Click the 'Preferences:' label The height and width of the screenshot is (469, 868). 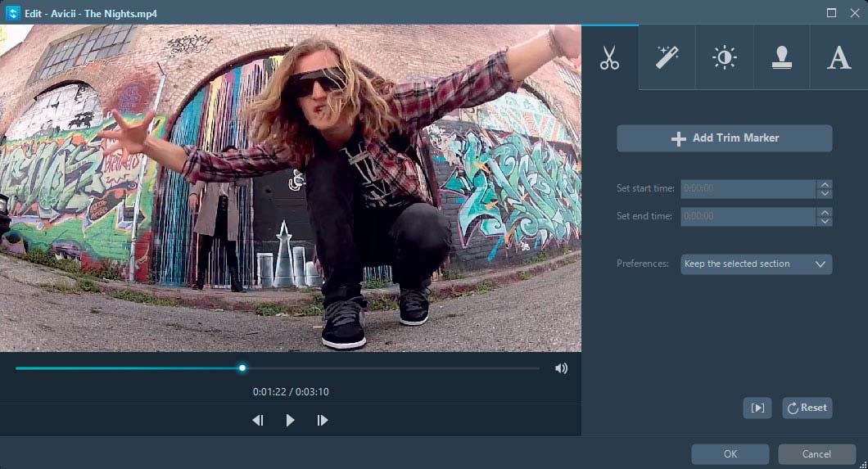(643, 264)
